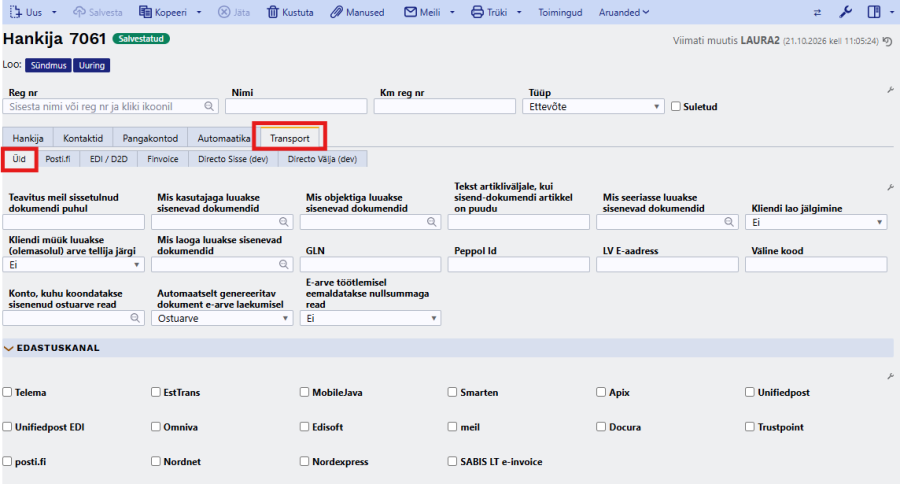900x484 pixels.
Task: Click search icon in Mis seeriasse field
Action: click(x=729, y=222)
